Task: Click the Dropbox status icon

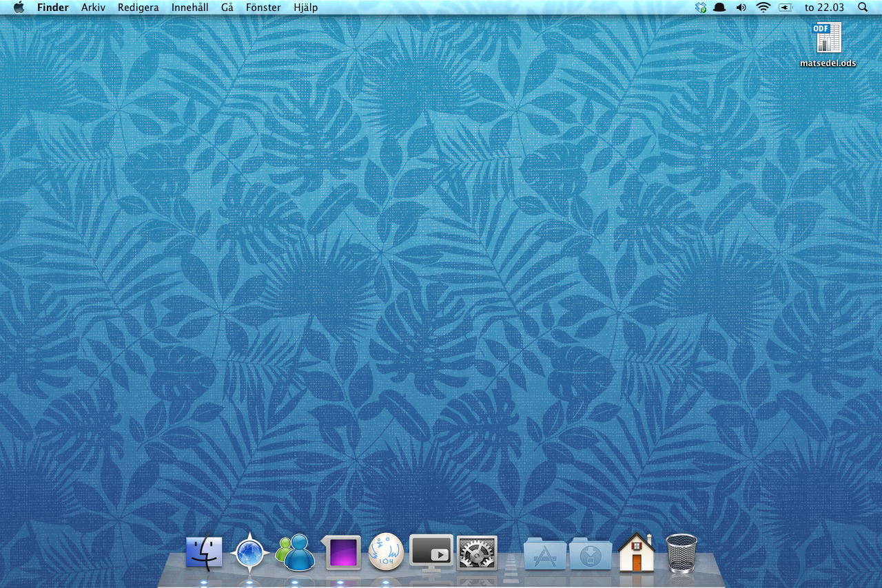Action: [701, 8]
